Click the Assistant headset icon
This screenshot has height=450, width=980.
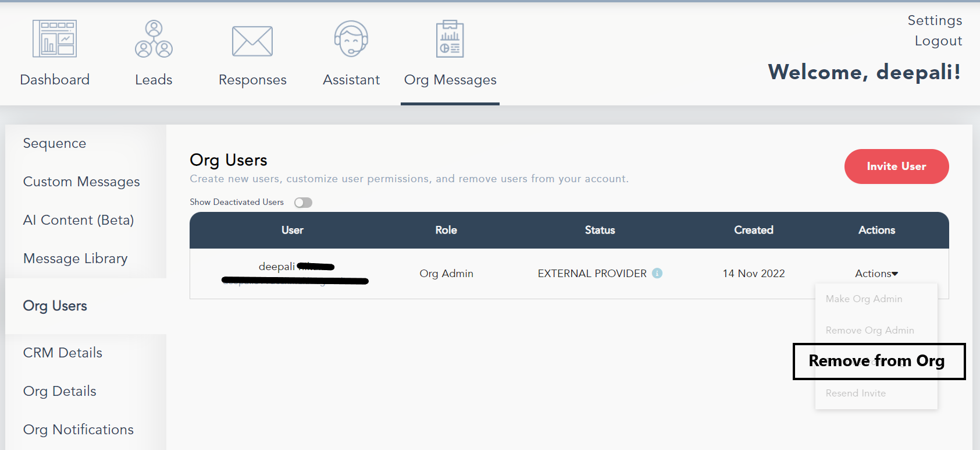[351, 39]
